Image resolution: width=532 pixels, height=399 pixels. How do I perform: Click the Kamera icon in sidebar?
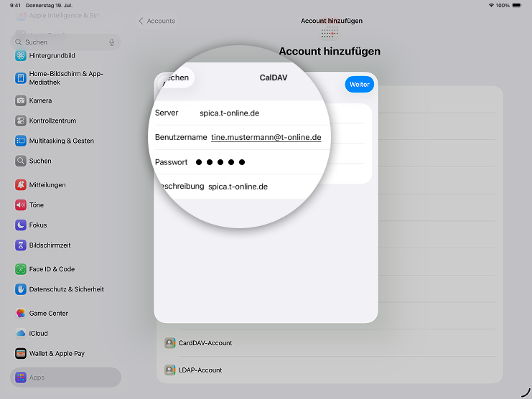[x=21, y=100]
